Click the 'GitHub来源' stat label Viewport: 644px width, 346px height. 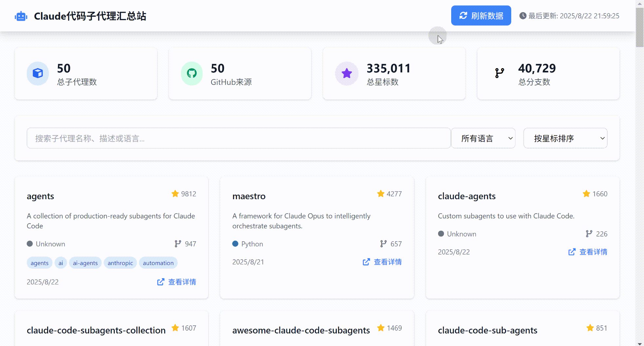(x=231, y=82)
